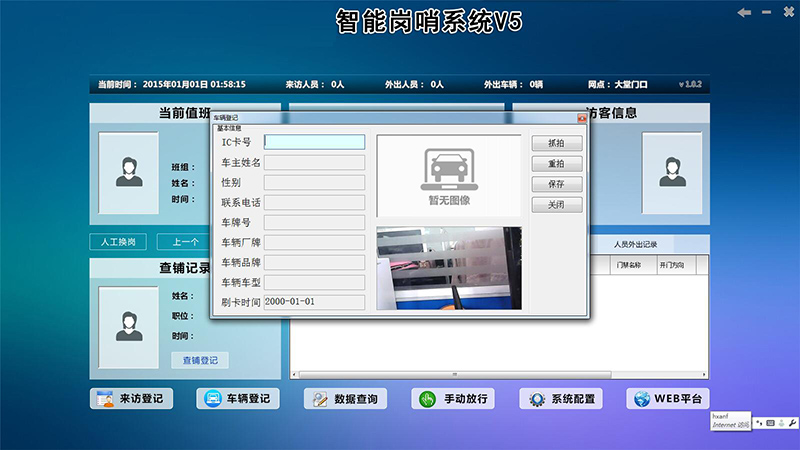Image resolution: width=800 pixels, height=450 pixels.
Task: Click the wrench icon in system tray
Action: (791, 424)
